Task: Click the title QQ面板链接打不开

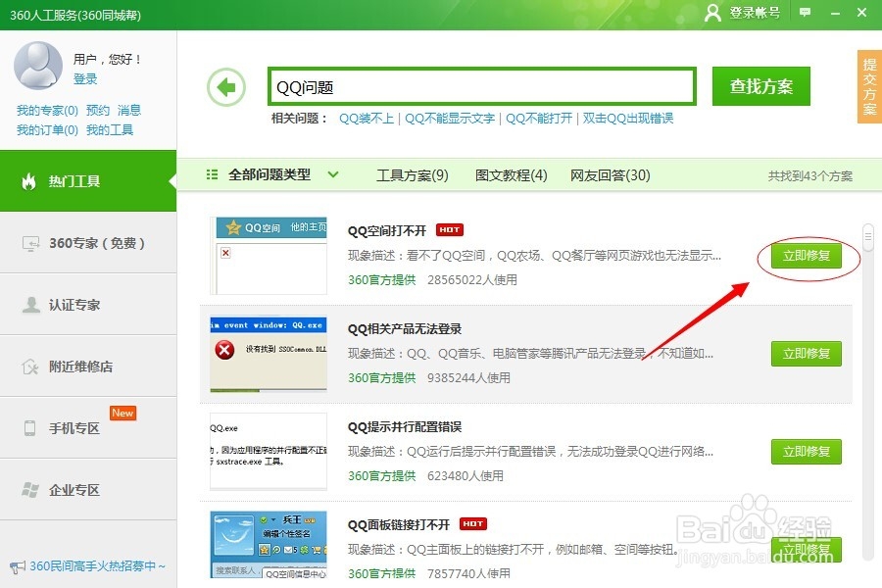Action: (x=399, y=524)
